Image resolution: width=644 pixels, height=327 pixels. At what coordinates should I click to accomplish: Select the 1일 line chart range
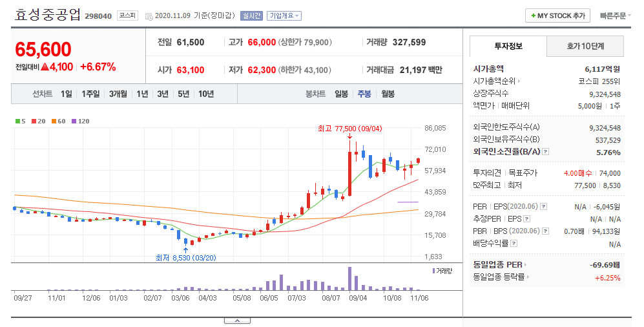[66, 94]
